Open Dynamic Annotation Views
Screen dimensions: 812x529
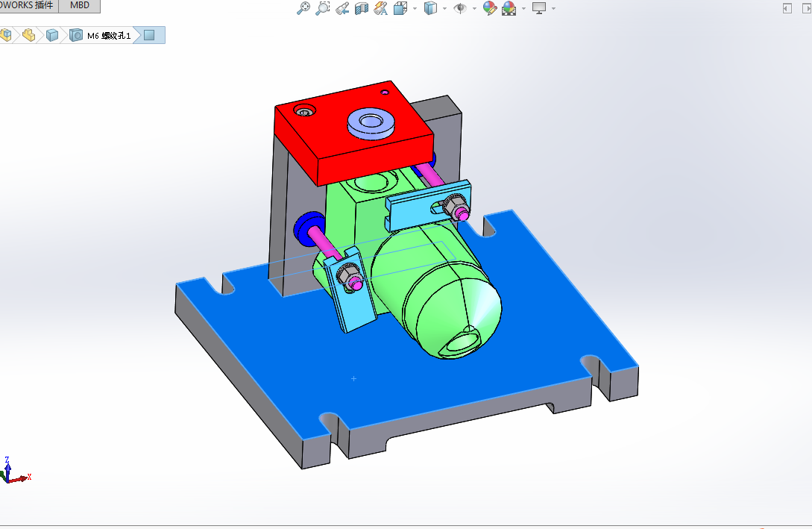pos(381,7)
